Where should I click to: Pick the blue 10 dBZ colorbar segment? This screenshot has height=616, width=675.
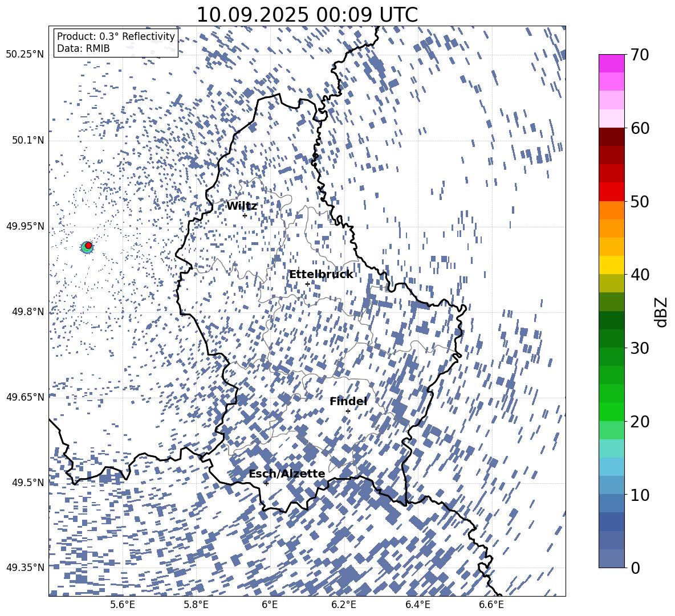611,503
